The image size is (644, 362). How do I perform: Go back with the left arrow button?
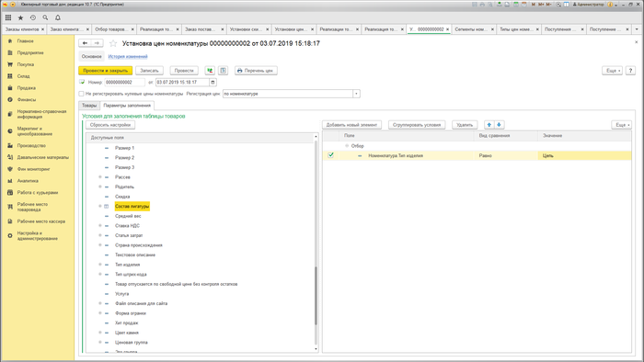[x=85, y=43]
